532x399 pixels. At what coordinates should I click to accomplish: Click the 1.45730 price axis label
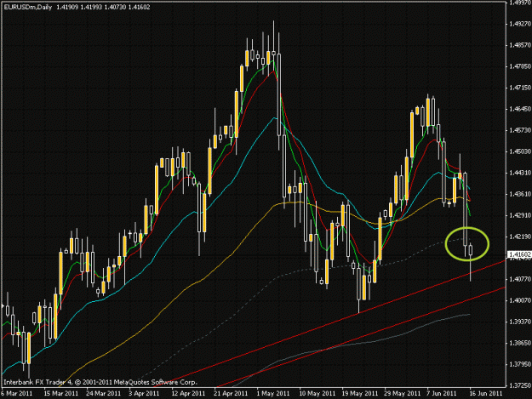pos(520,130)
